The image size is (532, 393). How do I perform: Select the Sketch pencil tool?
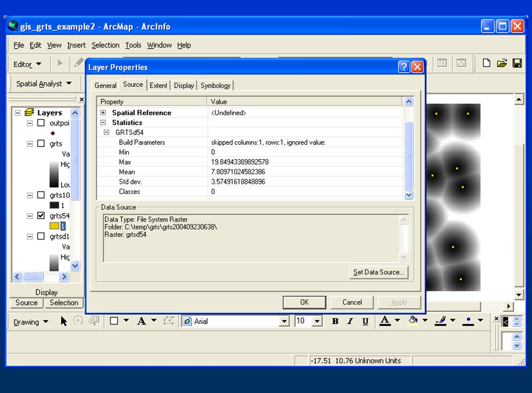pyautogui.click(x=79, y=63)
